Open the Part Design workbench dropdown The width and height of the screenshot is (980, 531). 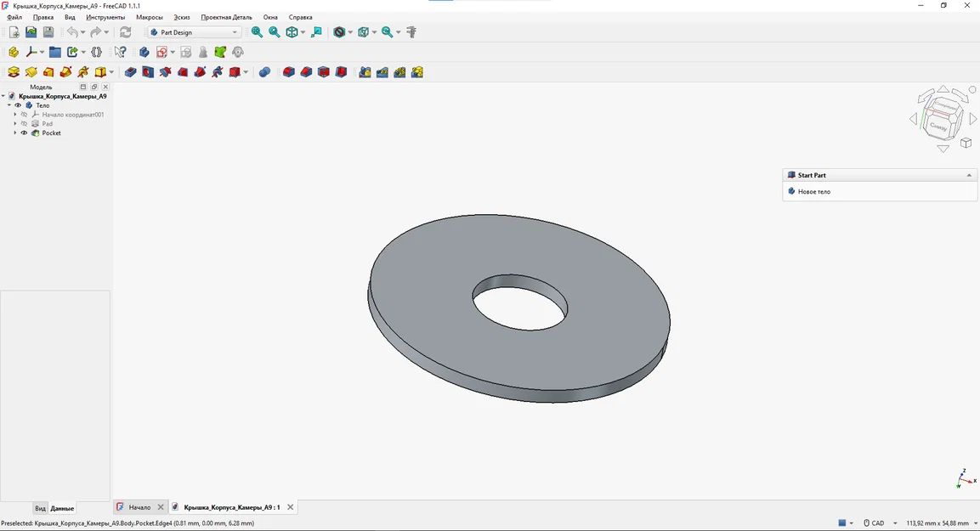coord(195,32)
